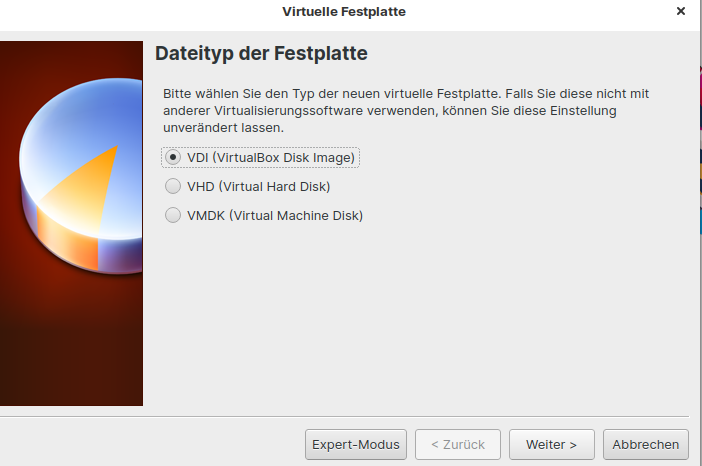Click the "VHD (Virtual Hard Disk)" label text
Screen dimensions: 702x466
[258, 186]
